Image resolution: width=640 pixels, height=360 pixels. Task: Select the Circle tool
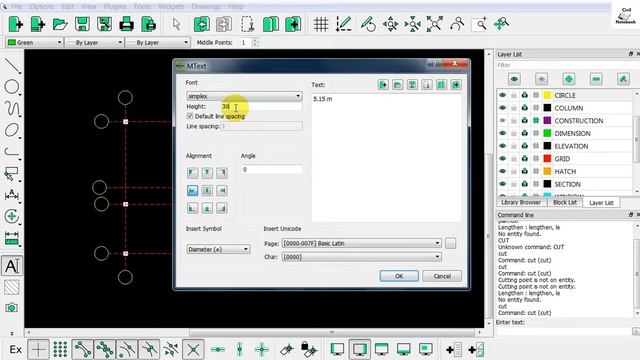[x=12, y=87]
